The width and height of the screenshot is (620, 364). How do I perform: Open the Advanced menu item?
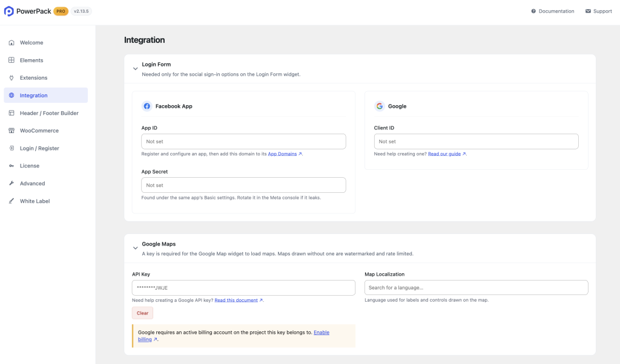pyautogui.click(x=46, y=183)
